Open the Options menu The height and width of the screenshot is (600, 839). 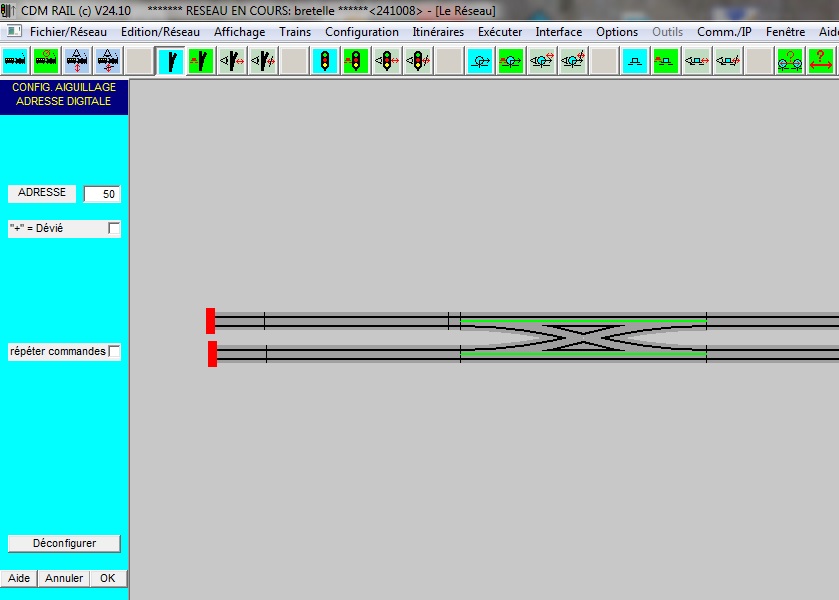pyautogui.click(x=617, y=32)
